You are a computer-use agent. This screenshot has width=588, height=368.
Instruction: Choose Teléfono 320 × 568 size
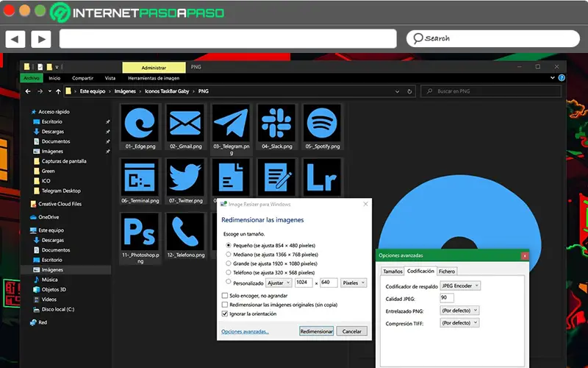click(x=229, y=272)
